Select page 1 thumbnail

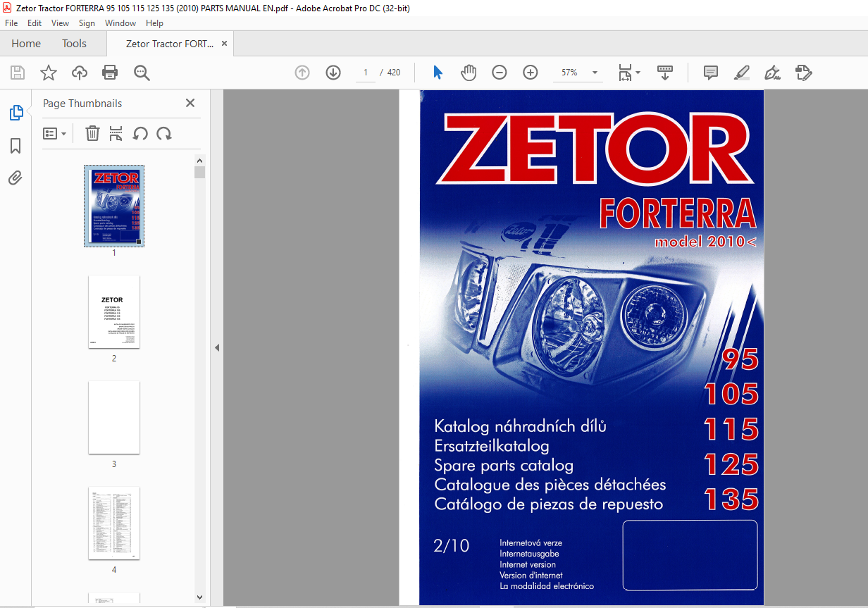point(114,206)
